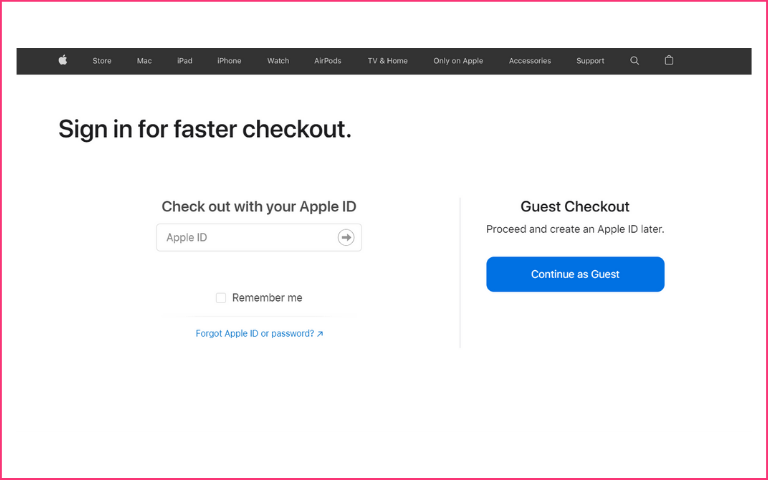Open the Store menu item
This screenshot has height=480, width=768.
point(102,61)
